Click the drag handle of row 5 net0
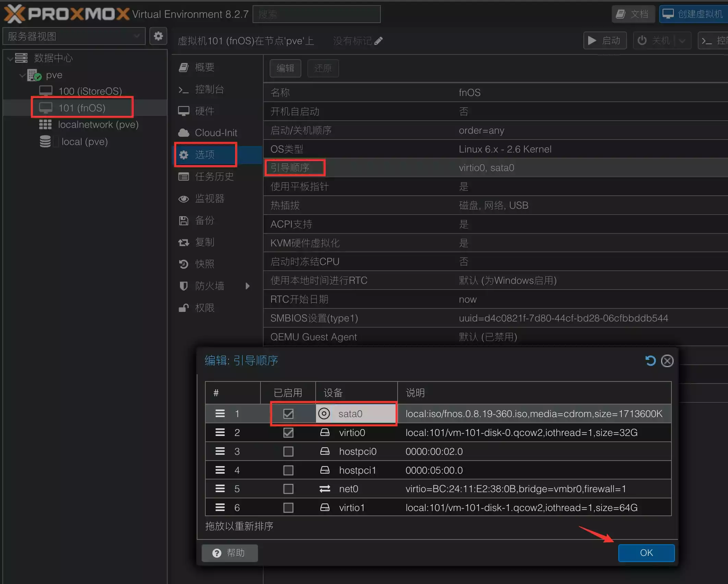The height and width of the screenshot is (584, 728). click(x=220, y=489)
